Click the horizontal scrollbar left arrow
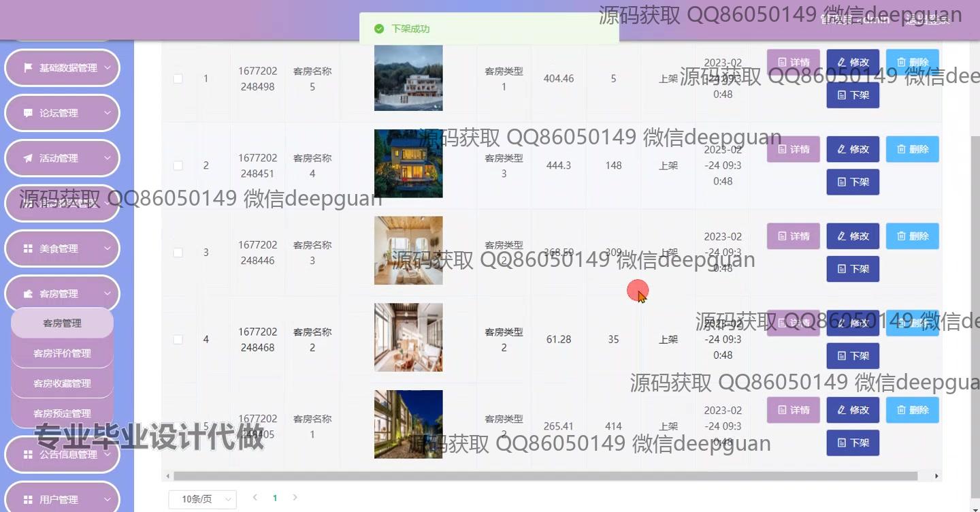The image size is (980, 512). (x=167, y=476)
